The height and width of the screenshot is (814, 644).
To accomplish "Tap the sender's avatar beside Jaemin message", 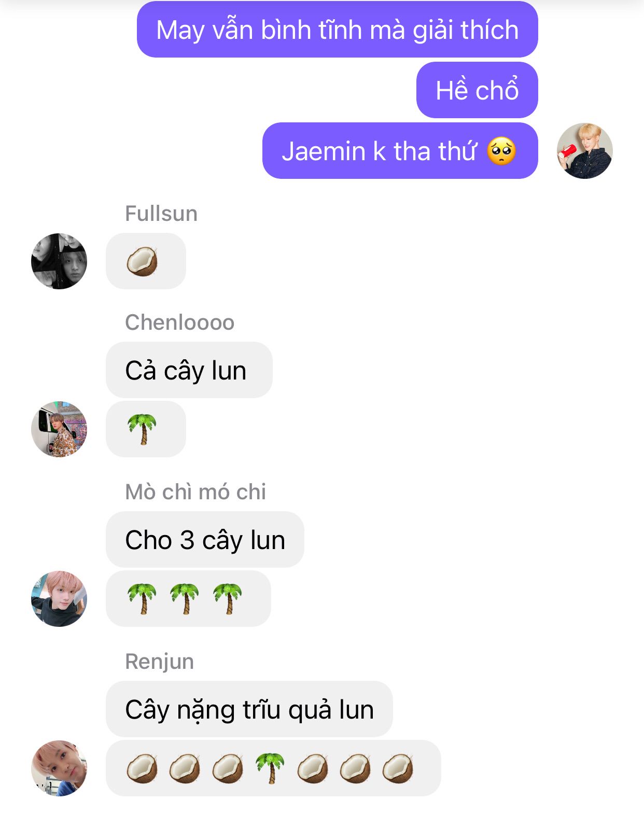I will (585, 151).
